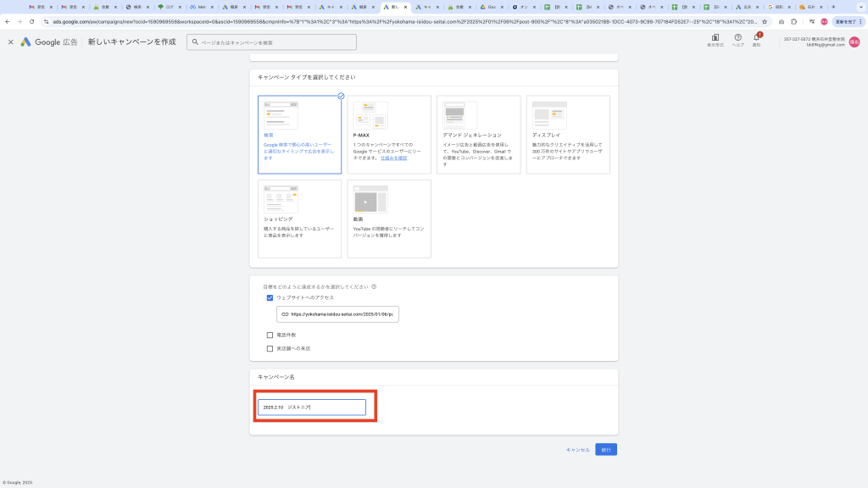The height and width of the screenshot is (488, 868).
Task: Select the P-MAX campaign type card
Action: [388, 134]
